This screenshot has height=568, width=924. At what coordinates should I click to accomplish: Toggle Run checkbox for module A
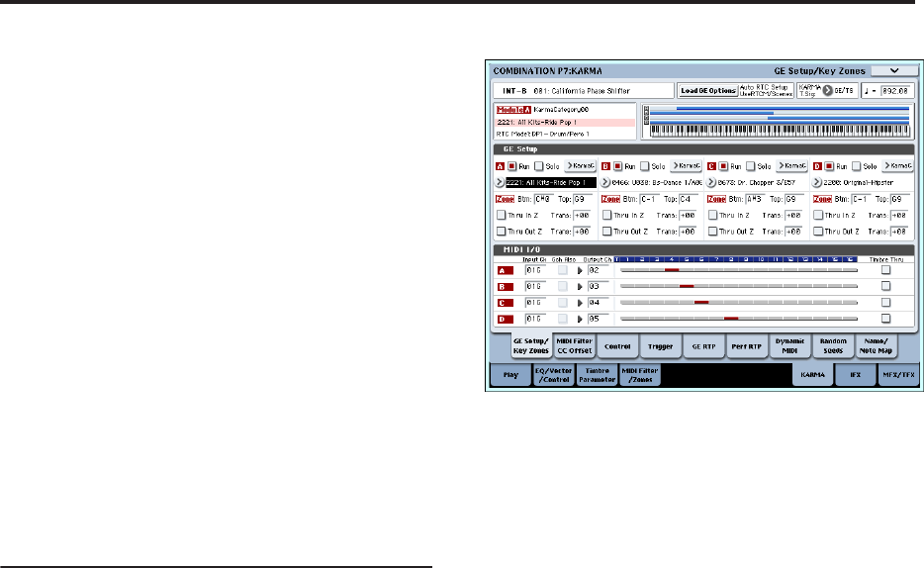(x=512, y=167)
